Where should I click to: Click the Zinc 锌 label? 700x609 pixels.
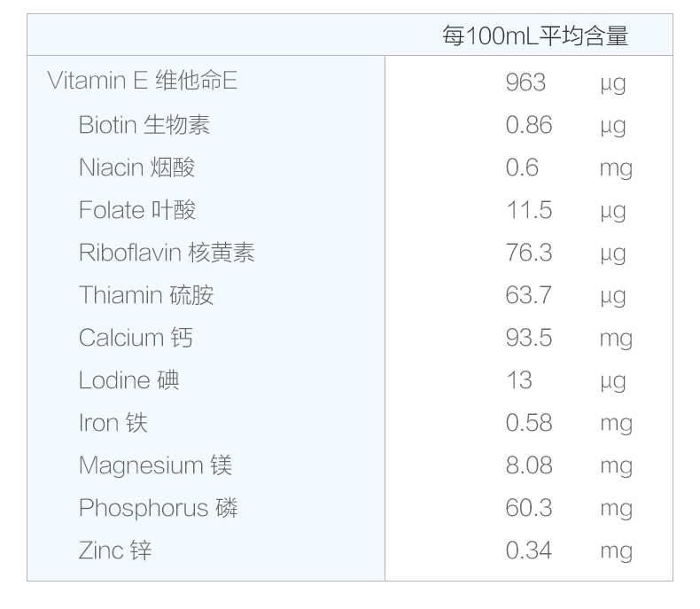coord(115,550)
